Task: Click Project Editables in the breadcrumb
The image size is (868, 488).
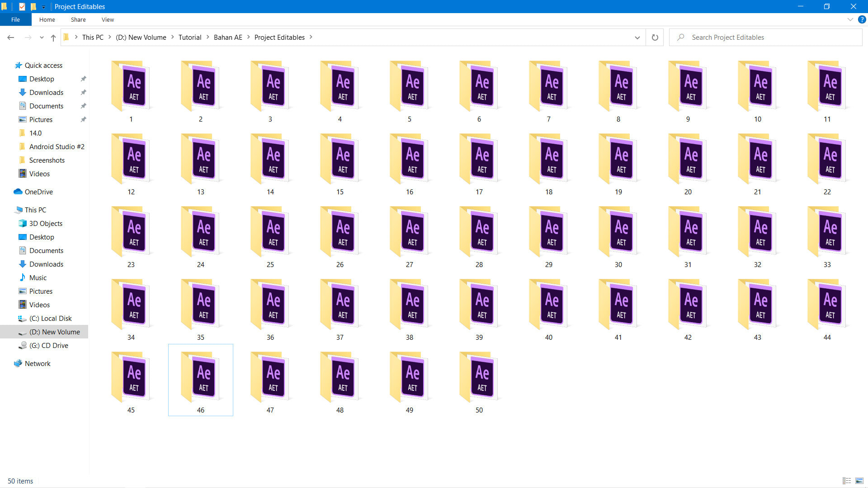Action: (x=279, y=37)
